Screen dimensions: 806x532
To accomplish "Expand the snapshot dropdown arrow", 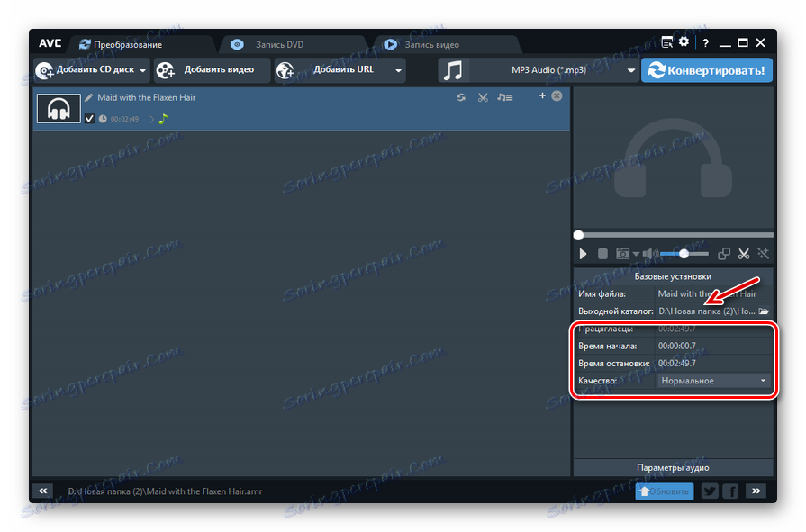I will [636, 254].
